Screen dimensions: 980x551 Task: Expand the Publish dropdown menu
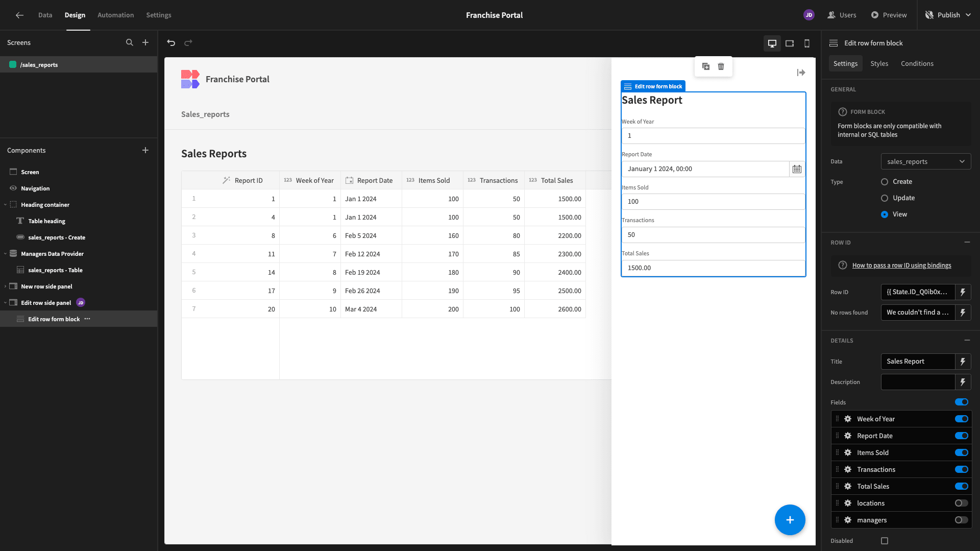pyautogui.click(x=968, y=15)
